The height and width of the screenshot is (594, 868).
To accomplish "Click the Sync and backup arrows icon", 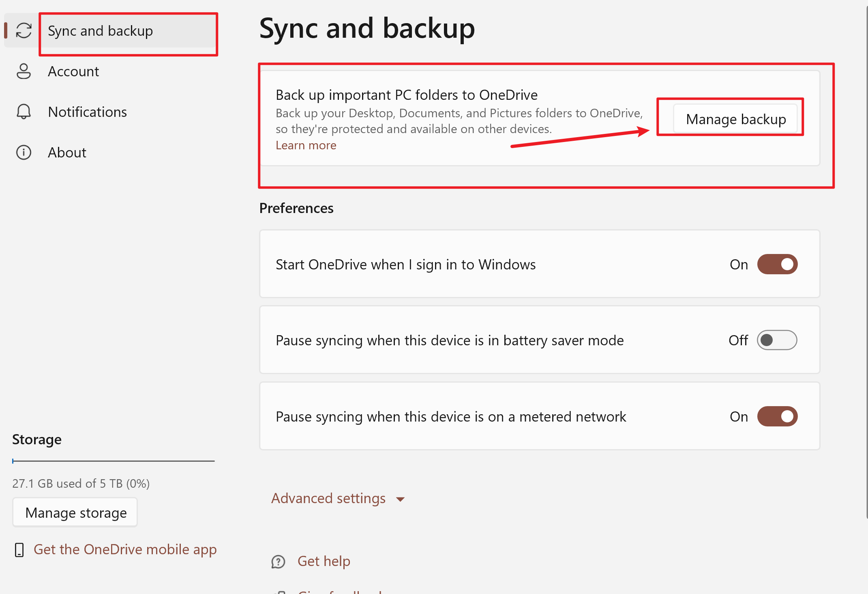I will pyautogui.click(x=24, y=30).
